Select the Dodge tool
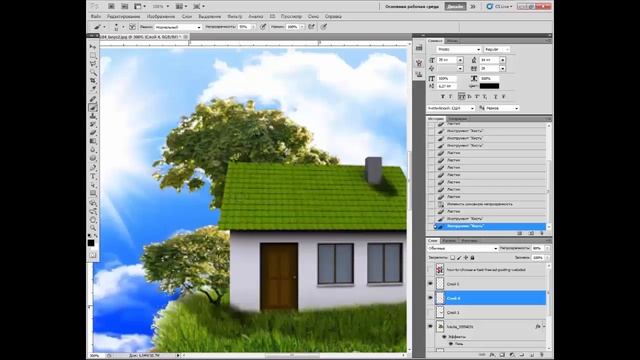The width and height of the screenshot is (640, 360). point(93,158)
